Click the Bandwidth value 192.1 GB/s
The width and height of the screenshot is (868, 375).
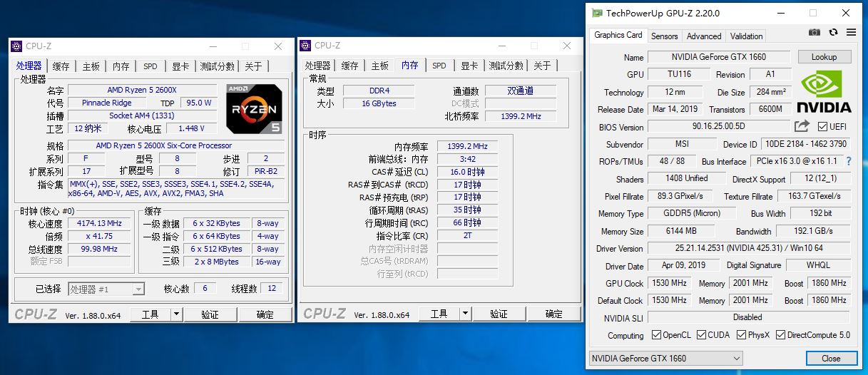[x=814, y=231]
